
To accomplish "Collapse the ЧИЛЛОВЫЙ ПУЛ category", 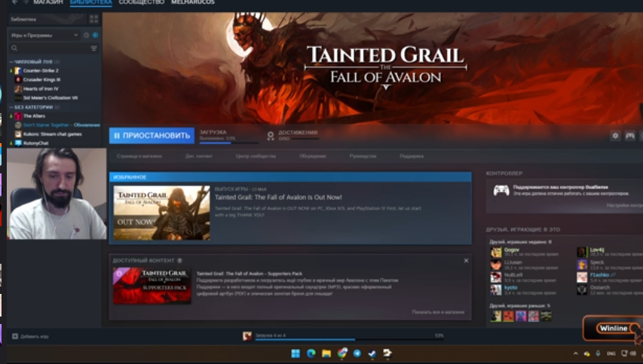I will pyautogui.click(x=35, y=62).
